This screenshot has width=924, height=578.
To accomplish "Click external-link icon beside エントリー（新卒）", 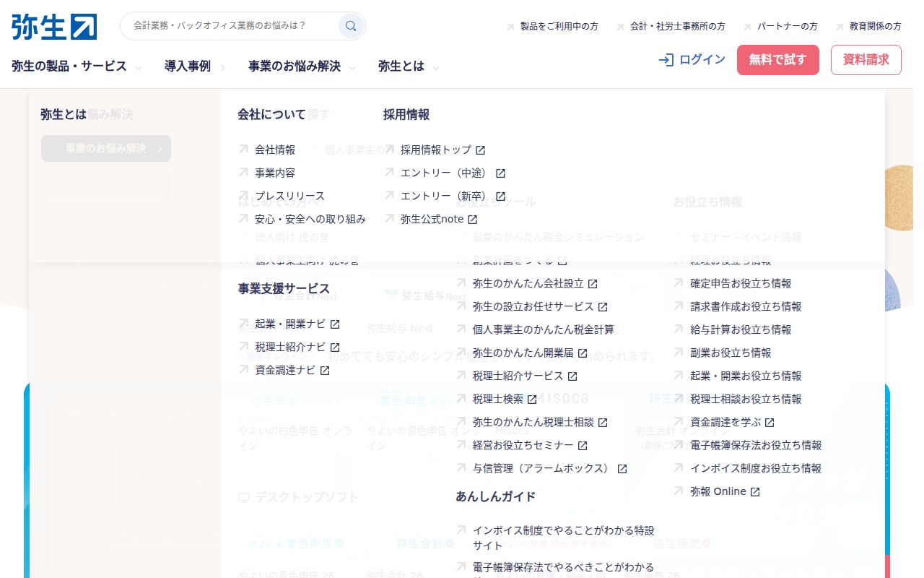I will pyautogui.click(x=500, y=197).
